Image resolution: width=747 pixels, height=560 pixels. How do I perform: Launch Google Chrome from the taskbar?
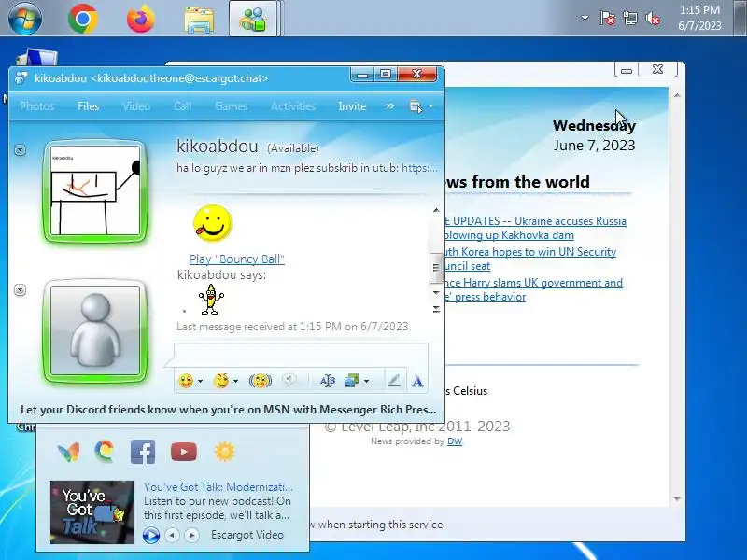83,19
